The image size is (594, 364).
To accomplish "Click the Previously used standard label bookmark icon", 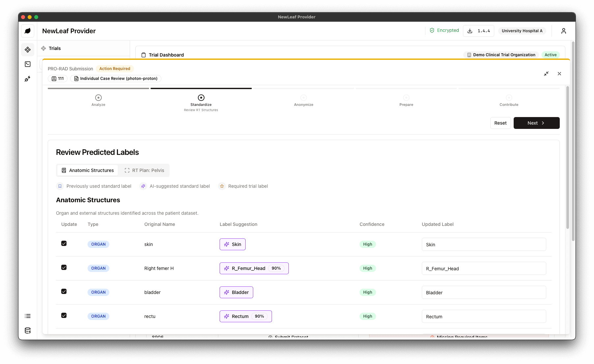I will coord(60,186).
